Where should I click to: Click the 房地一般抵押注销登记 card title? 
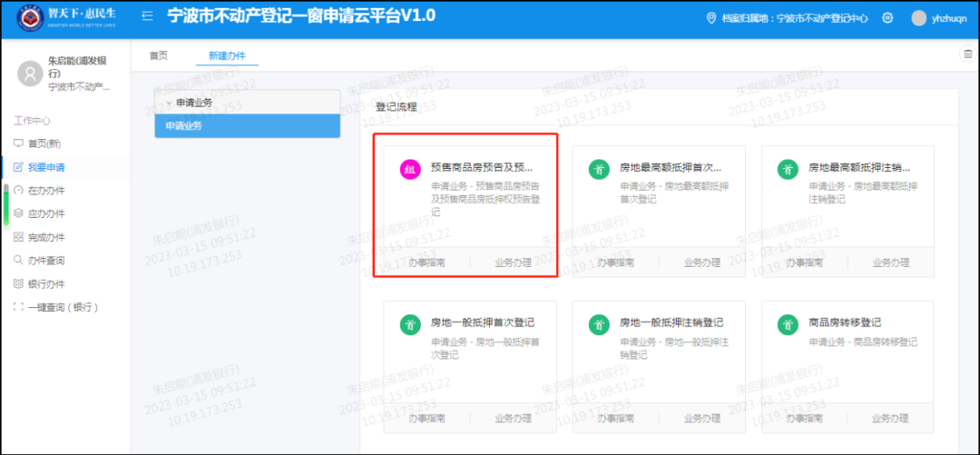671,323
